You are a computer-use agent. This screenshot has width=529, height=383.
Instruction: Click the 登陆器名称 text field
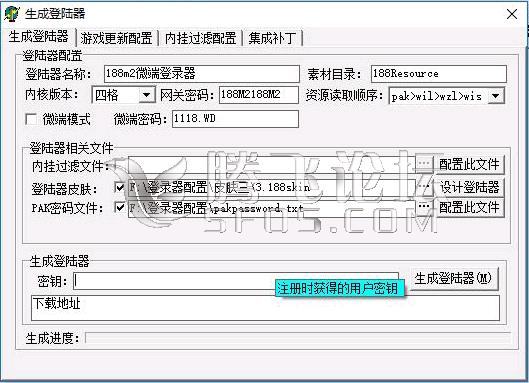(201, 74)
